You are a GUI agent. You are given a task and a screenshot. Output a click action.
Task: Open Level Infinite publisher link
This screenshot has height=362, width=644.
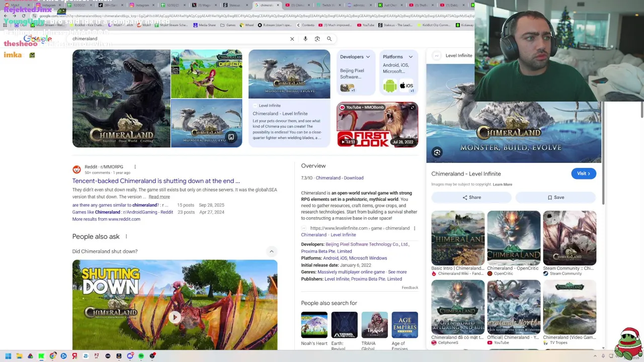[x=337, y=279]
